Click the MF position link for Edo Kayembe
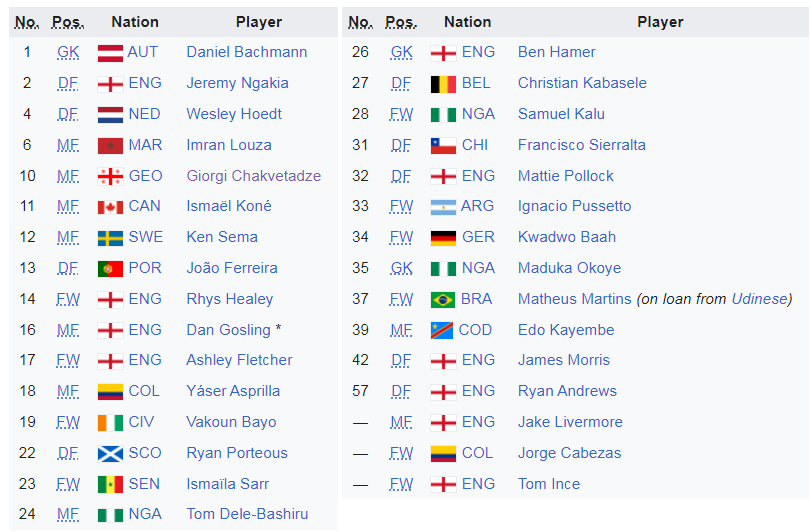 [x=401, y=330]
